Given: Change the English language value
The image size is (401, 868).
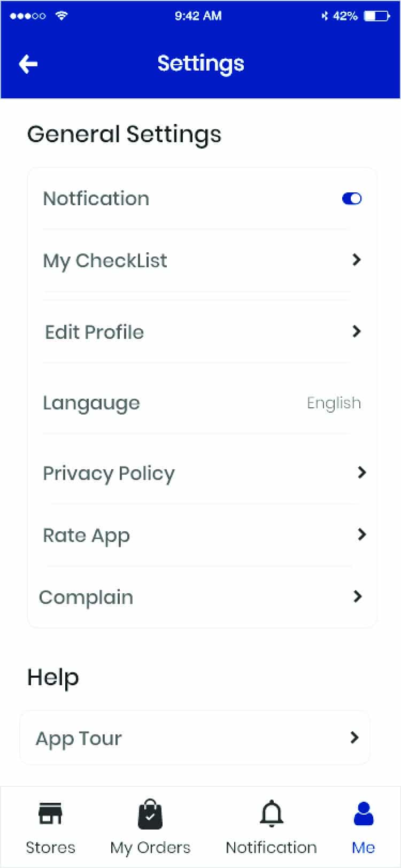Looking at the screenshot, I should 334,403.
